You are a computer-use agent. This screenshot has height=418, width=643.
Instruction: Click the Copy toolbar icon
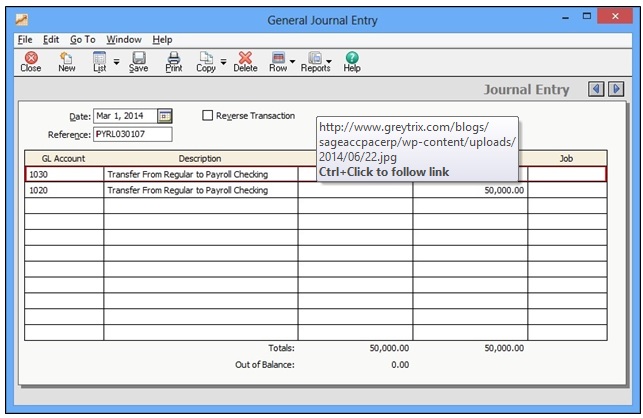coord(206,62)
